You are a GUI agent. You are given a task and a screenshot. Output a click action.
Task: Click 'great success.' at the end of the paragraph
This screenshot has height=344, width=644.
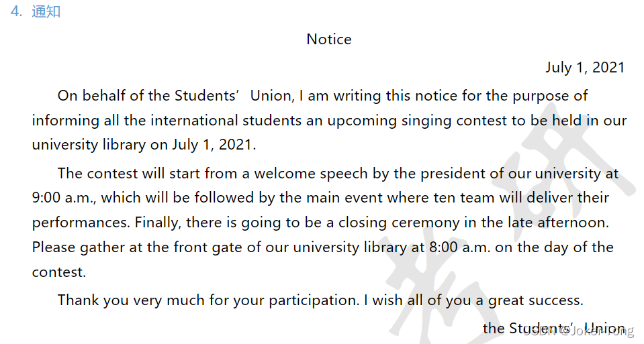536,300
